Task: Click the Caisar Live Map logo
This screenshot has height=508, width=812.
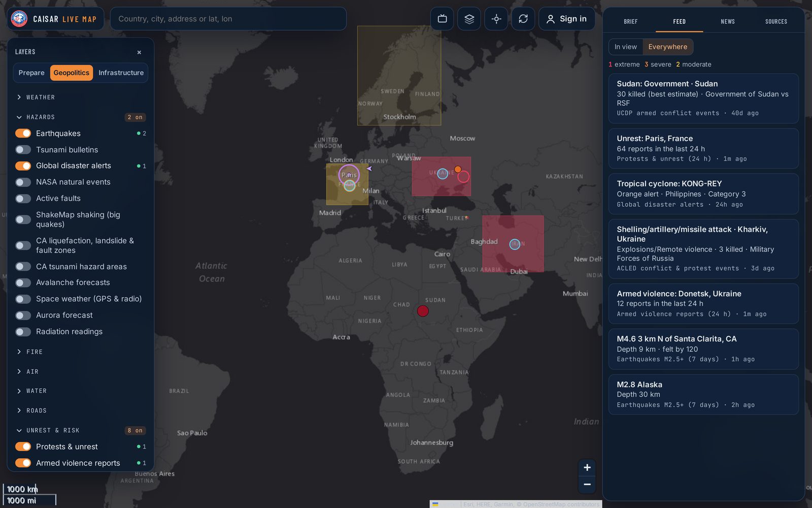Action: [x=55, y=19]
